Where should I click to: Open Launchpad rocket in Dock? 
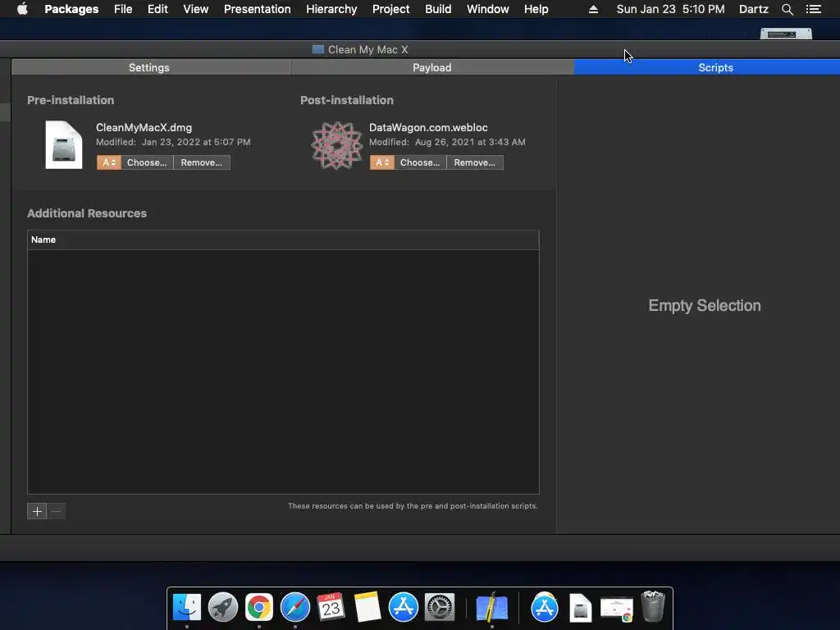click(x=223, y=607)
